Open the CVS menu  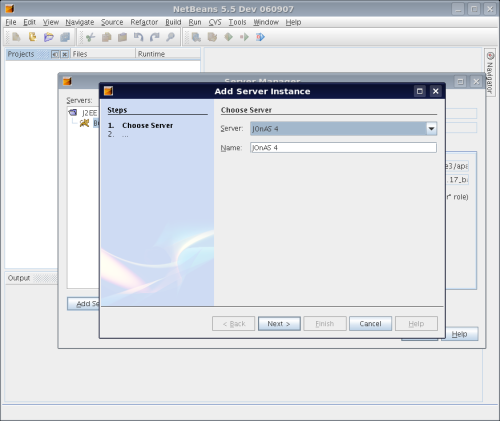click(x=215, y=22)
